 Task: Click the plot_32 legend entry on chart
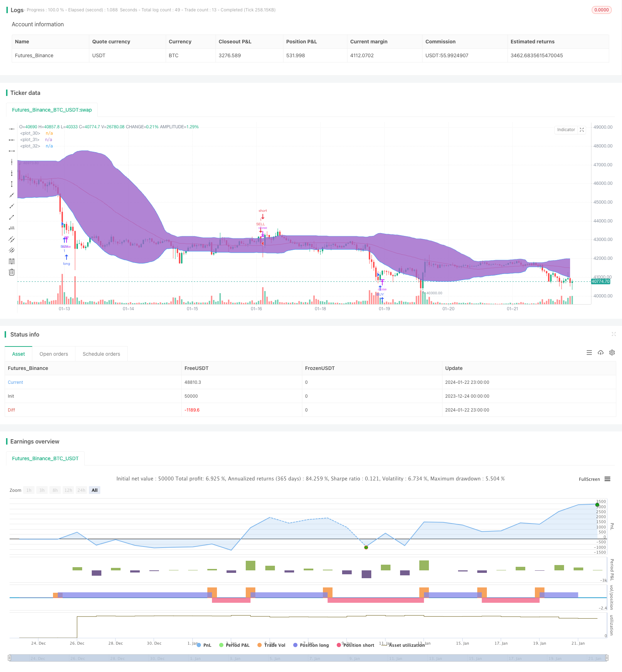coord(36,146)
